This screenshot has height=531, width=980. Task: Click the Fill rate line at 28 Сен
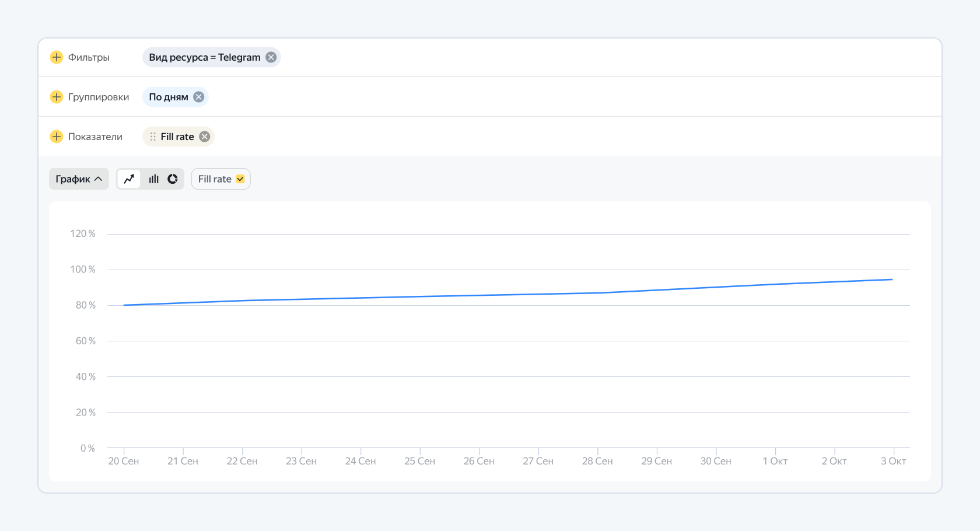click(597, 293)
